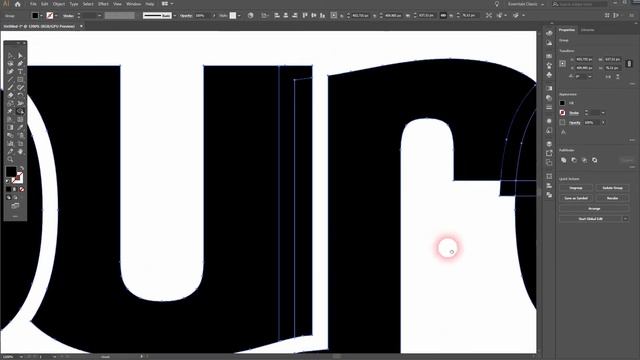
Task: Click the Recolor quick action button
Action: coord(612,198)
